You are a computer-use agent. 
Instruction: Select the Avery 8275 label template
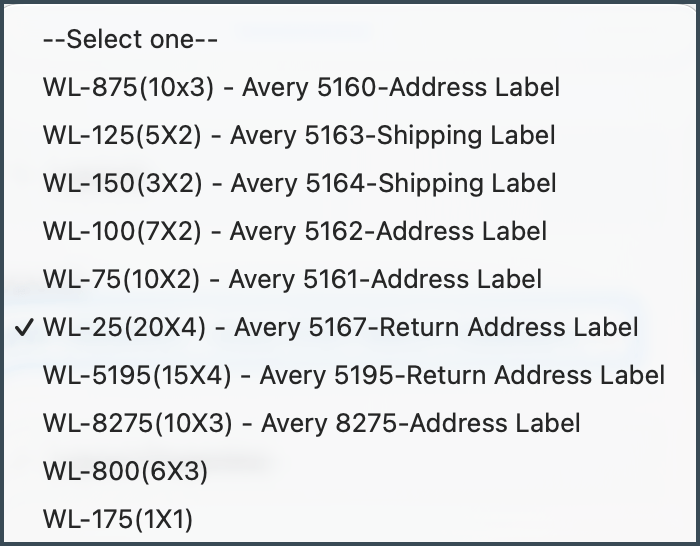coord(311,423)
